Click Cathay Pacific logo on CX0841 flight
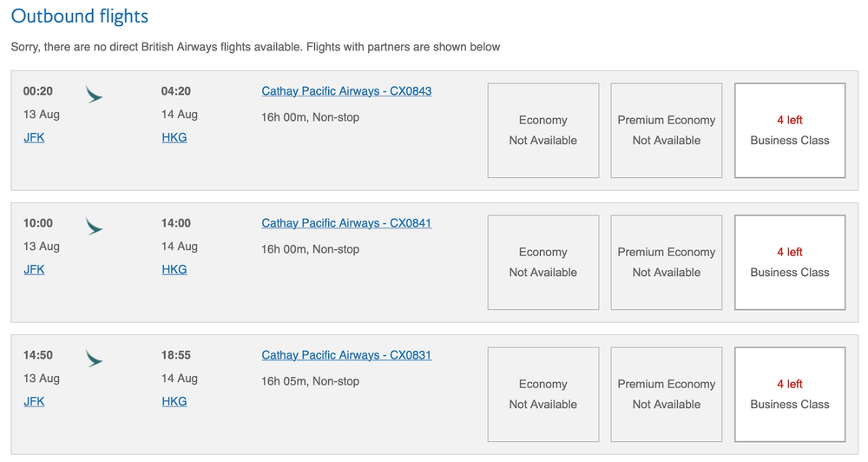The width and height of the screenshot is (868, 462). point(94,227)
